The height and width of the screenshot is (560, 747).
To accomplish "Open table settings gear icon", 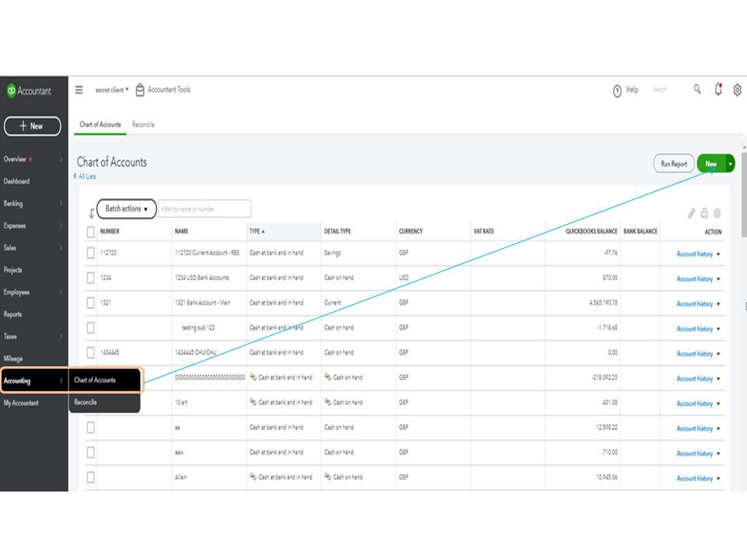I will (717, 213).
